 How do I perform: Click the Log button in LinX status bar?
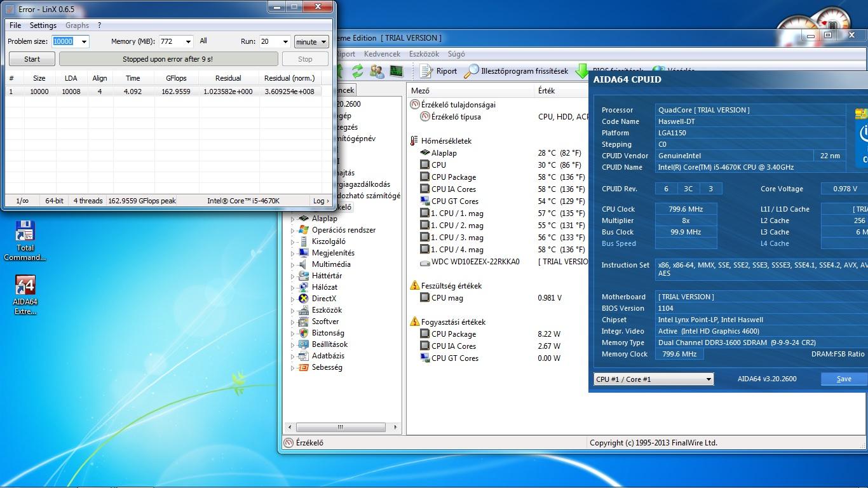coord(321,201)
